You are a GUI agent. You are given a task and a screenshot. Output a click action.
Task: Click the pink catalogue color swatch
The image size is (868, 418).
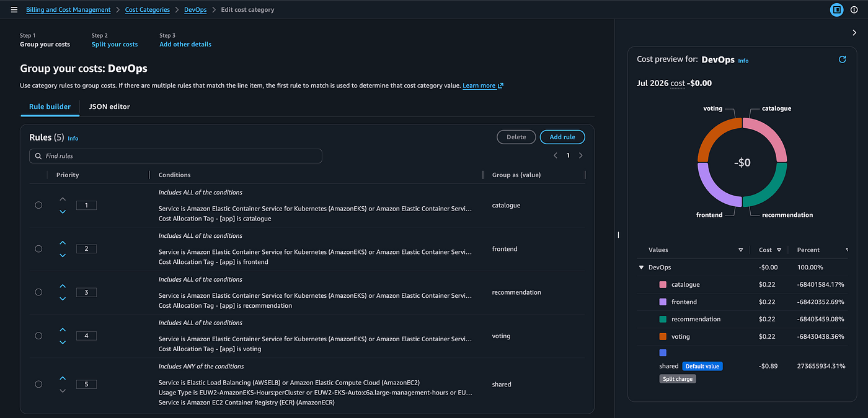[663, 285]
